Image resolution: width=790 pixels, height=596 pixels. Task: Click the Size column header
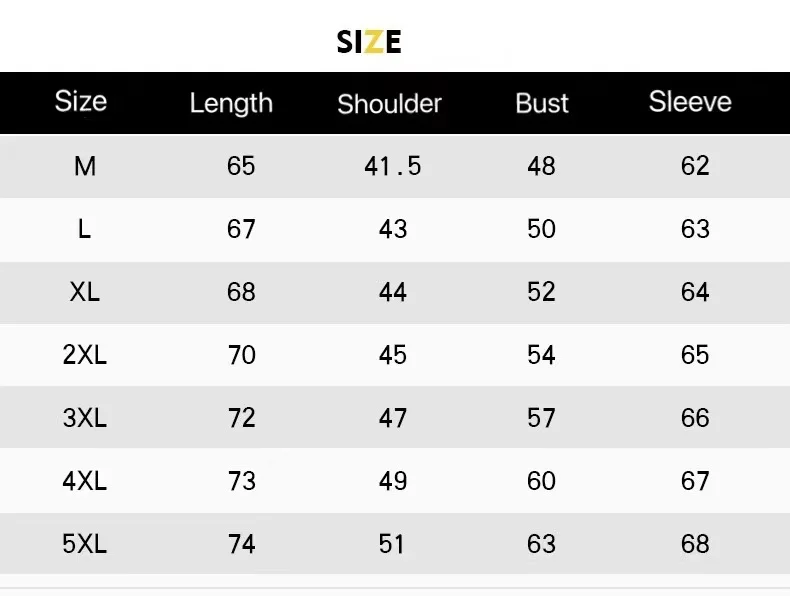coord(81,101)
